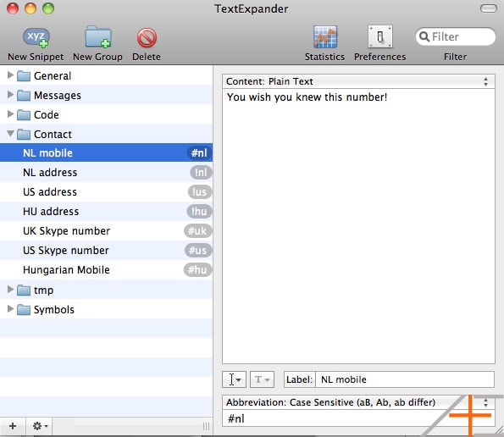Open Preferences switch icon
504x437 pixels.
(380, 36)
